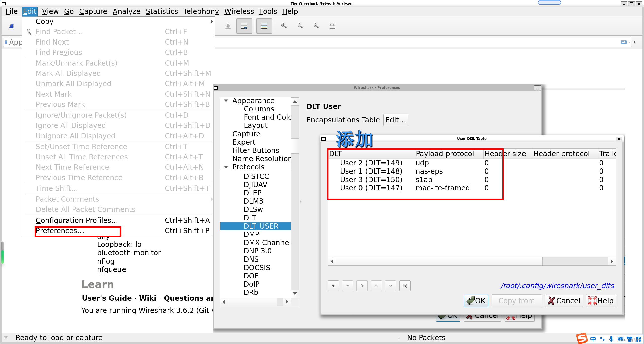Select Layout in the preferences tree

(x=256, y=125)
